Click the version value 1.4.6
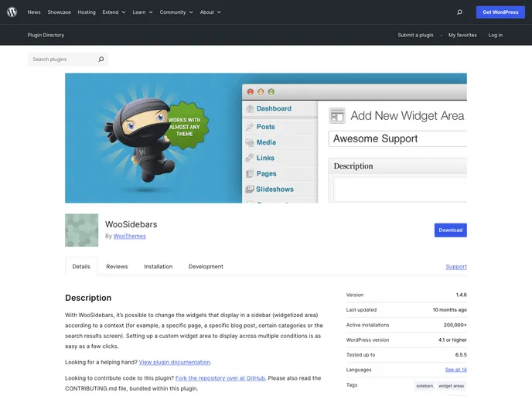This screenshot has width=532, height=396. pyautogui.click(x=461, y=295)
